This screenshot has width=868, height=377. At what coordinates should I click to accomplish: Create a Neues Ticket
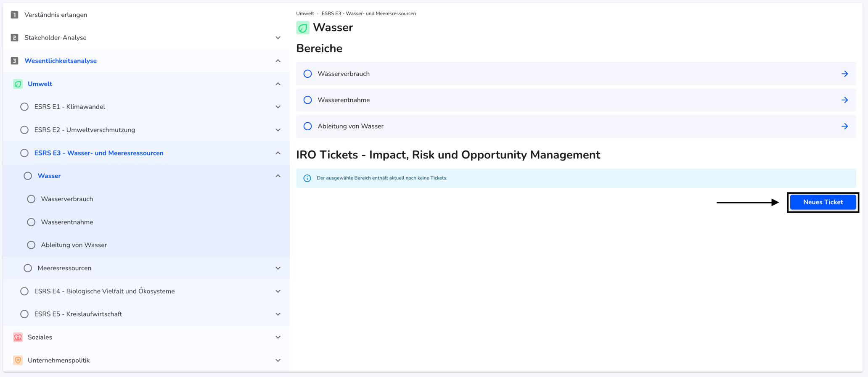point(823,202)
